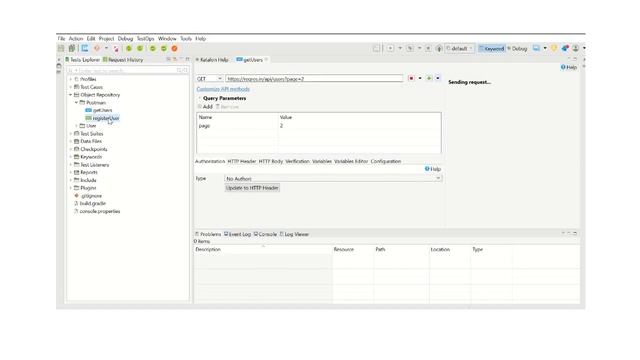The width and height of the screenshot is (640, 360).
Task: Click the Save All toolbar icon
Action: (x=72, y=48)
